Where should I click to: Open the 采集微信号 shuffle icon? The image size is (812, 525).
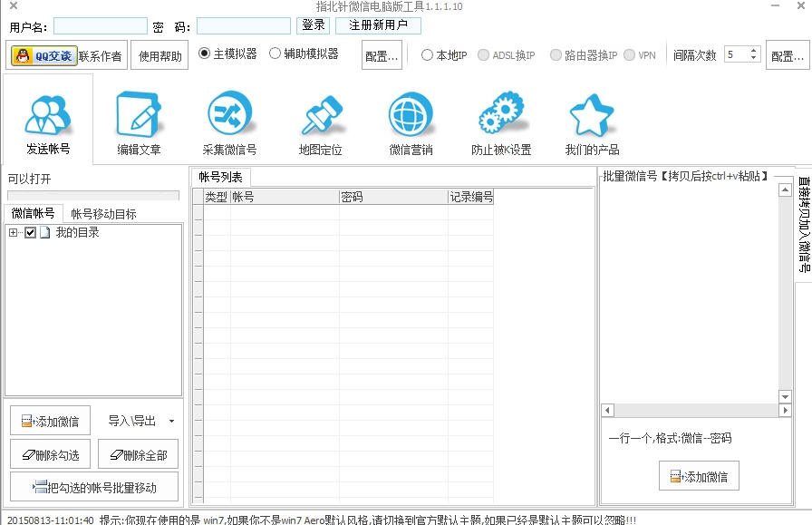[x=229, y=113]
